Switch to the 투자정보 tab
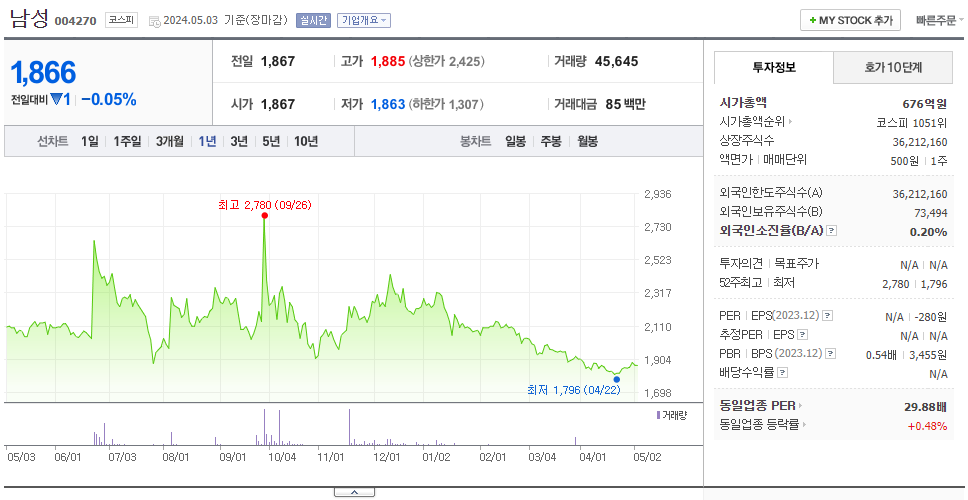Image resolution: width=968 pixels, height=500 pixels. 774,68
